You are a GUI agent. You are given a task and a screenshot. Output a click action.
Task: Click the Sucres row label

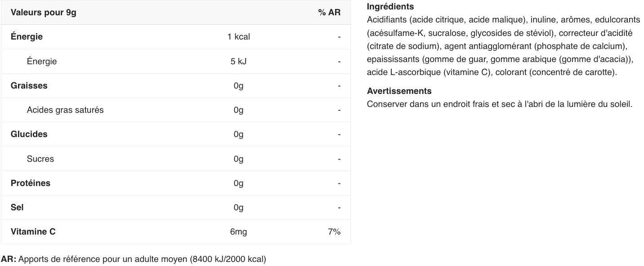[x=40, y=159]
